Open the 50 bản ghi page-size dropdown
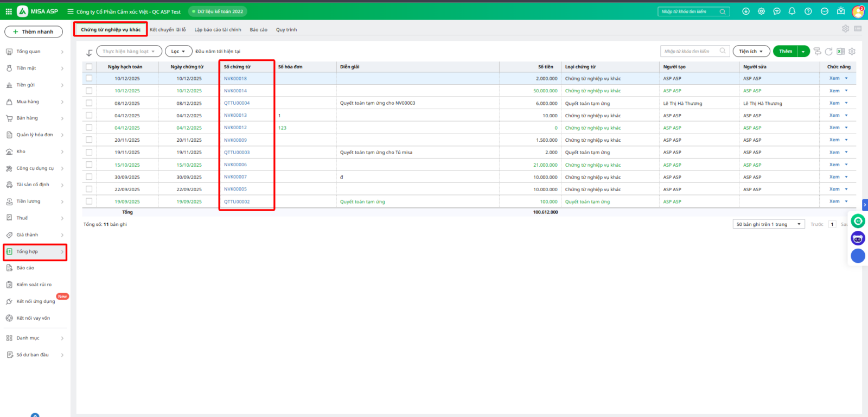868x417 pixels. click(x=768, y=224)
